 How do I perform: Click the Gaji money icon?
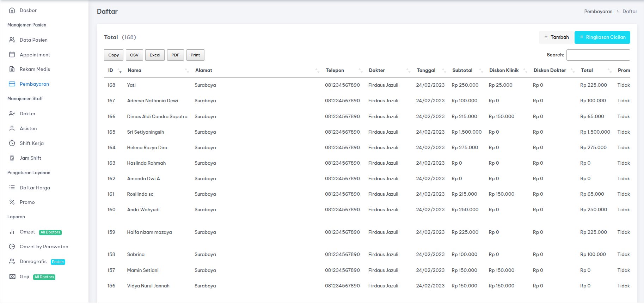coord(12,276)
